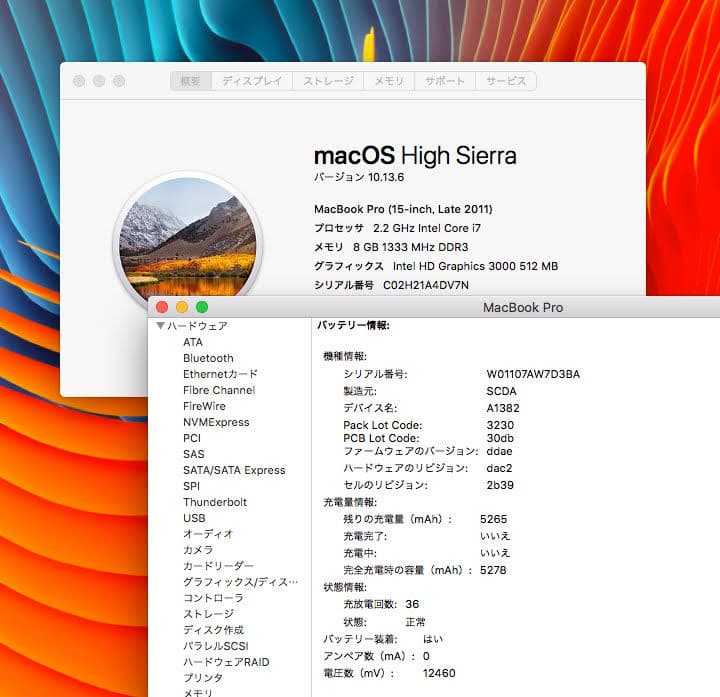Viewport: 720px width, 697px height.
Task: Select グラフィックス/ディス… in the sidebar
Action: click(x=241, y=582)
